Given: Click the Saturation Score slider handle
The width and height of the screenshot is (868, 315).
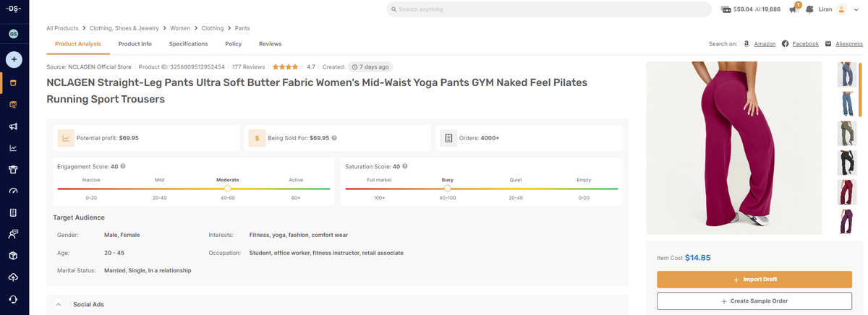Looking at the screenshot, I should 448,188.
